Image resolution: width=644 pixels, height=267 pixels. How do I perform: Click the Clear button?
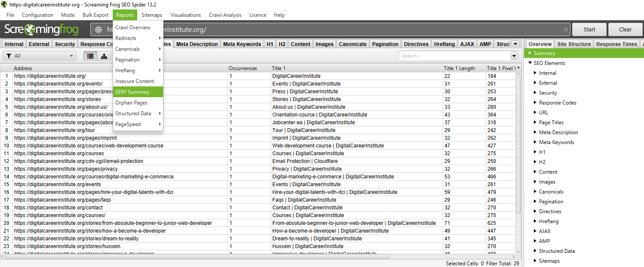[x=625, y=30]
